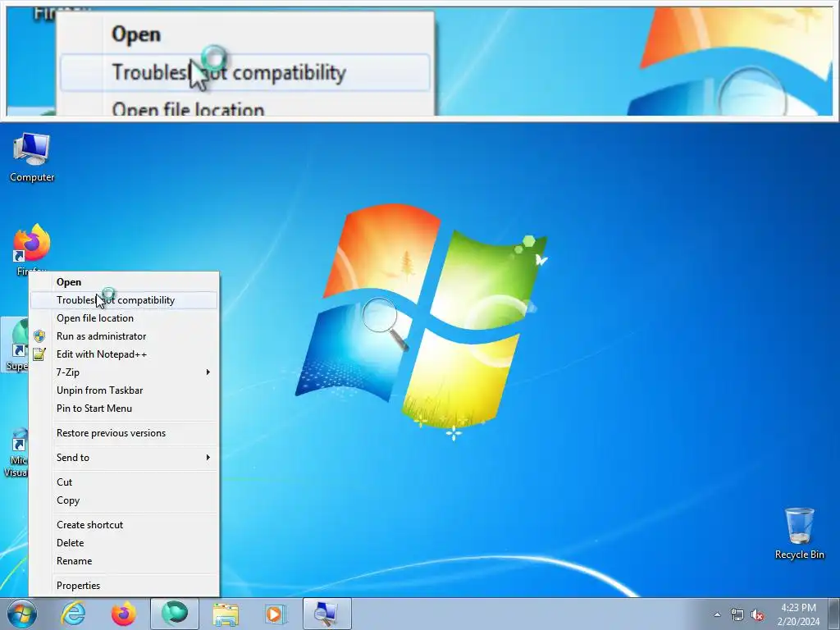This screenshot has width=840, height=630.
Task: Choose Open file location
Action: 124,318
